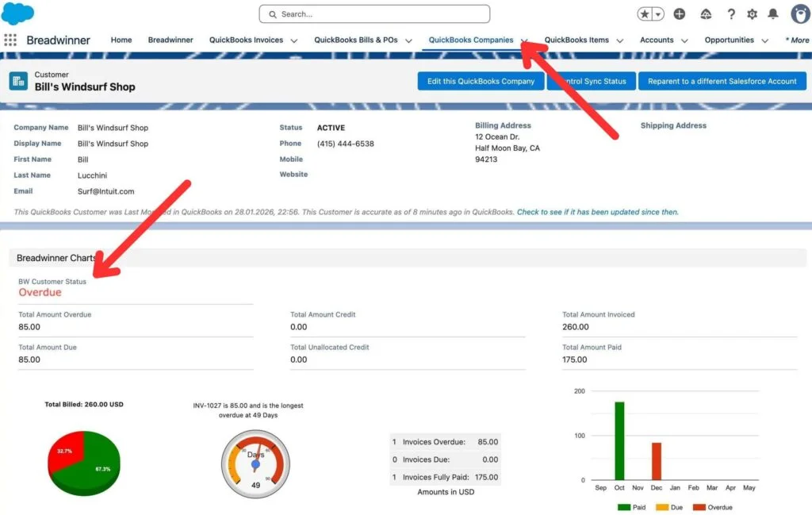Expand QuickBooks Bills & POs dropdown chevron
This screenshot has width=812, height=515.
(408, 40)
